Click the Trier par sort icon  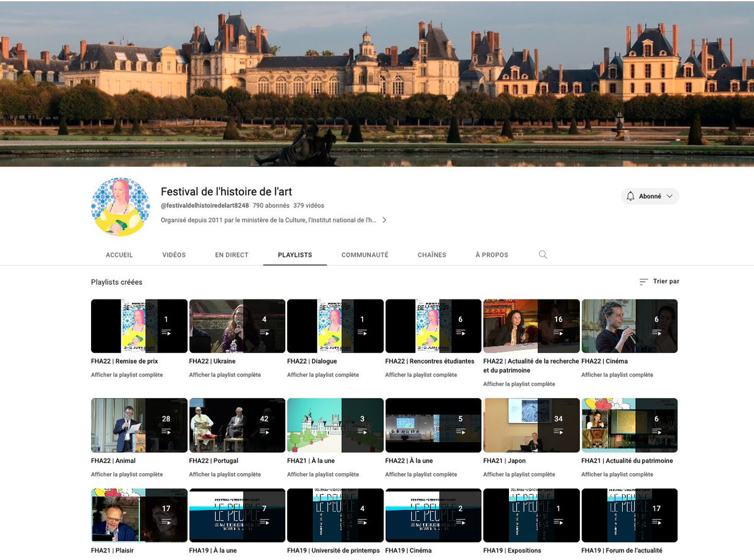pos(643,282)
